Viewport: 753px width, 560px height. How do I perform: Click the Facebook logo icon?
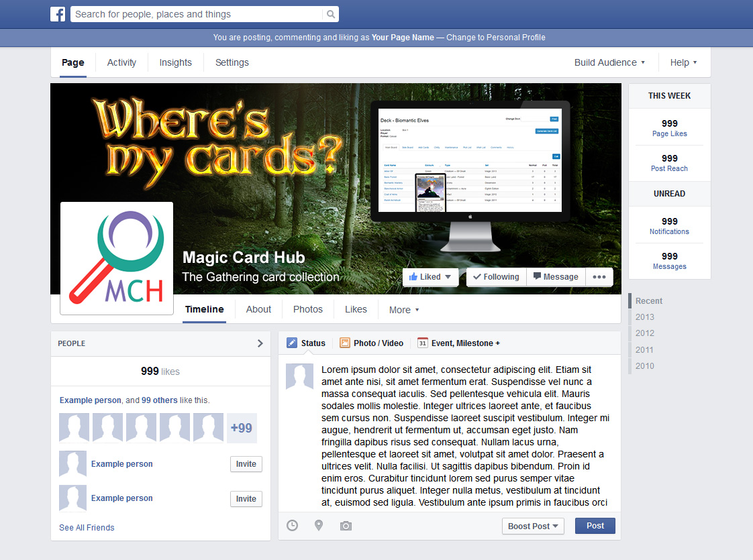coord(58,14)
